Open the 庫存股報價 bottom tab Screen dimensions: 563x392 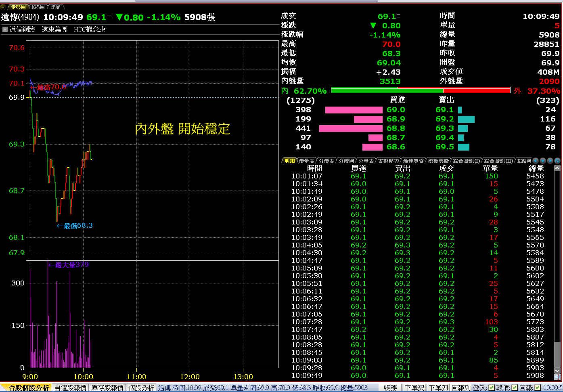[107, 388]
